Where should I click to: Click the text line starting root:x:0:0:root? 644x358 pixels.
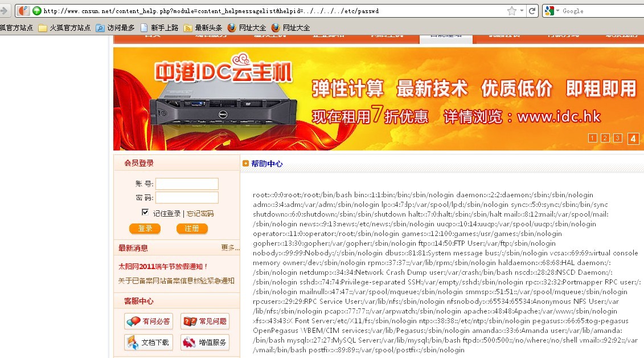pos(423,195)
